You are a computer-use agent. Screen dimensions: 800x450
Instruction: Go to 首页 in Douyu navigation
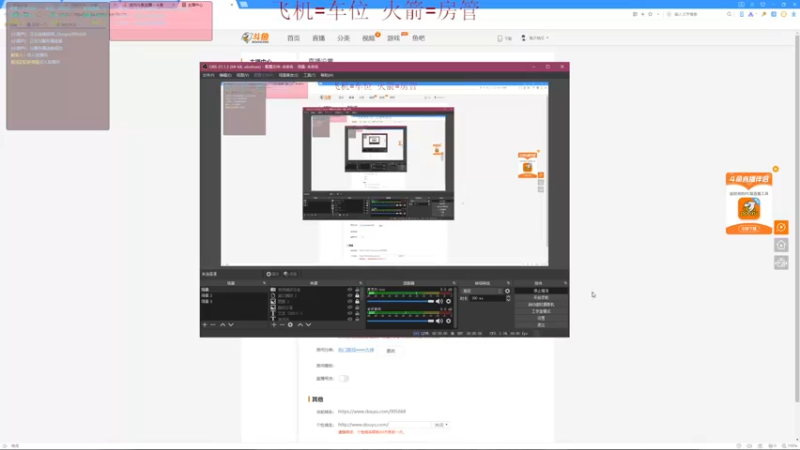[293, 38]
